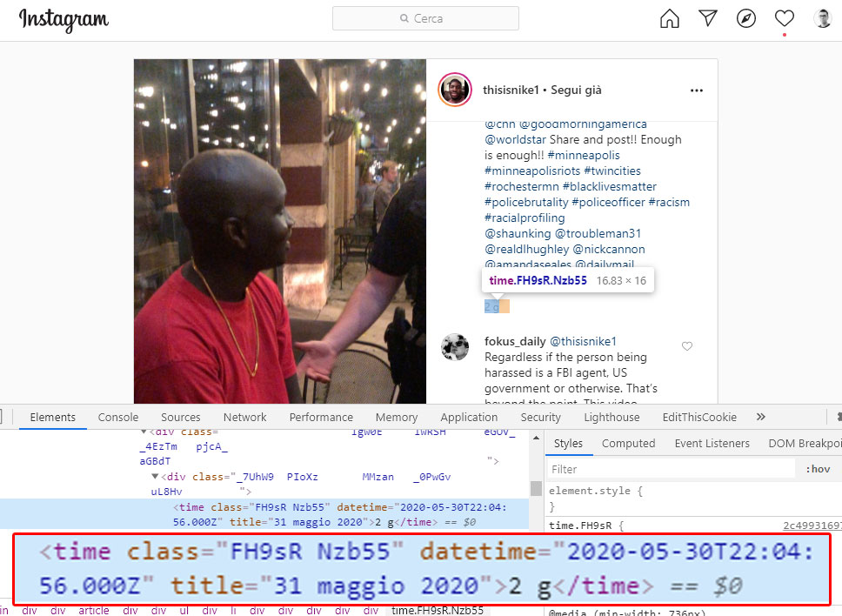This screenshot has height=616, width=842.
Task: Open fokus_daily username link
Action: [515, 342]
